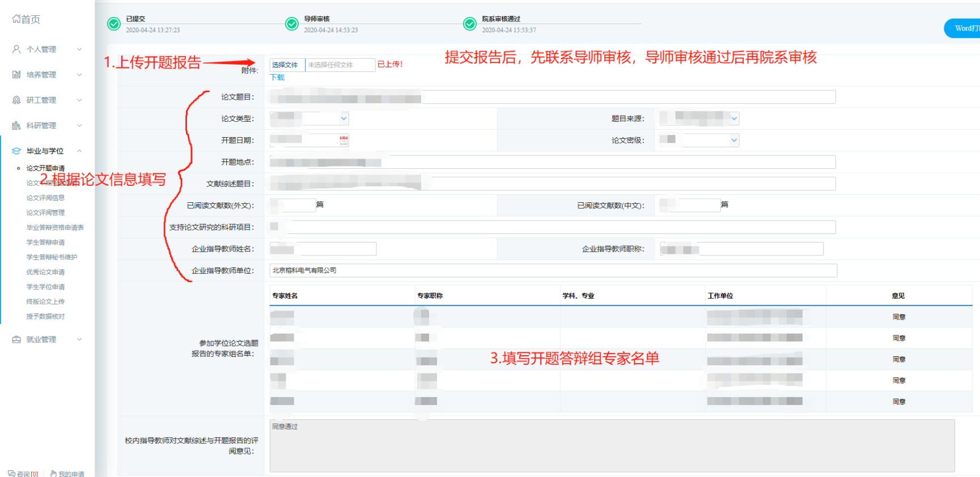The height and width of the screenshot is (477, 980).
Task: Click the home icon beside 首页
Action: (16, 19)
